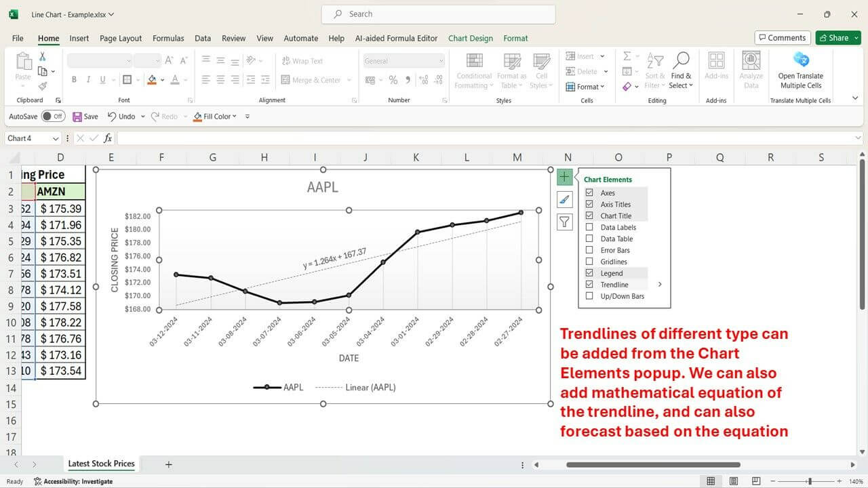The image size is (868, 488).
Task: Enable the Data Table checkbox
Action: (x=589, y=239)
